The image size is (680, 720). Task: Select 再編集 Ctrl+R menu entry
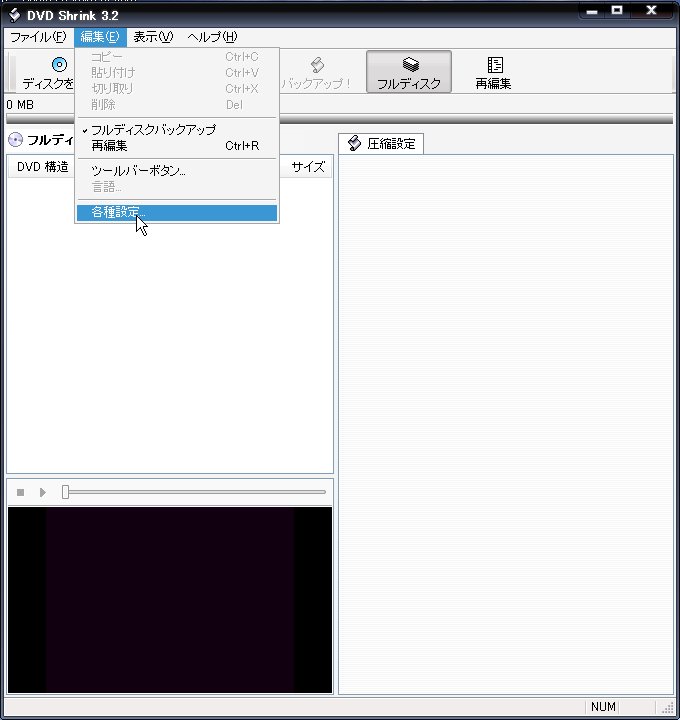[177, 146]
